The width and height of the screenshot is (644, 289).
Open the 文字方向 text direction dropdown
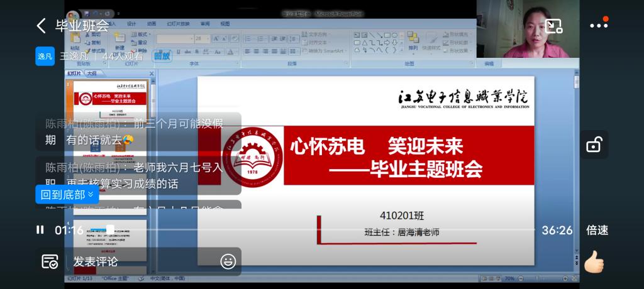point(316,35)
